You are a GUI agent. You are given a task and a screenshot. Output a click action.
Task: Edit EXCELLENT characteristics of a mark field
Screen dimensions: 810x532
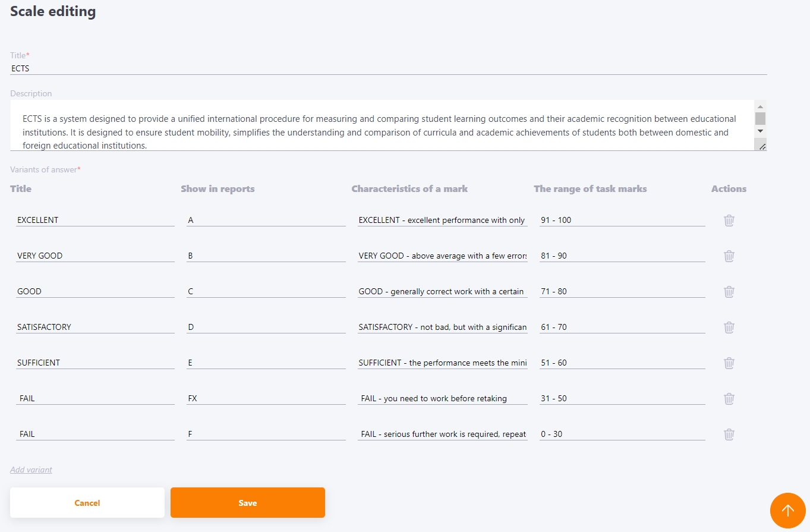443,220
